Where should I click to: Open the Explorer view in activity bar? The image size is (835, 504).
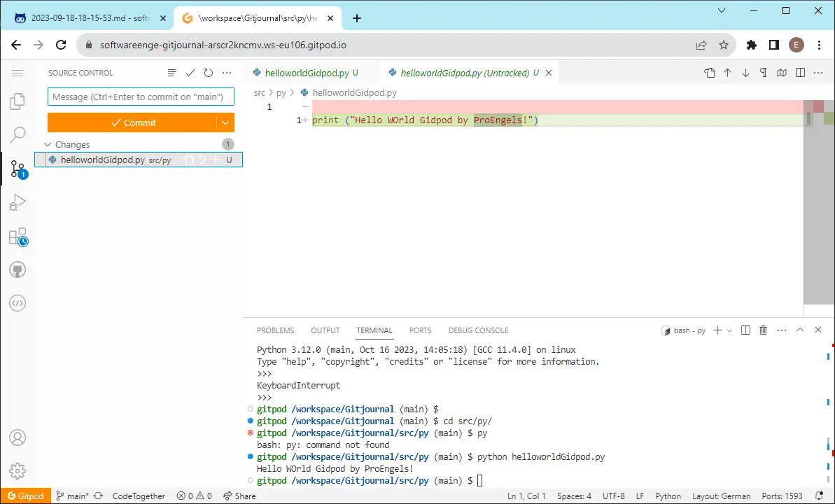point(17,101)
